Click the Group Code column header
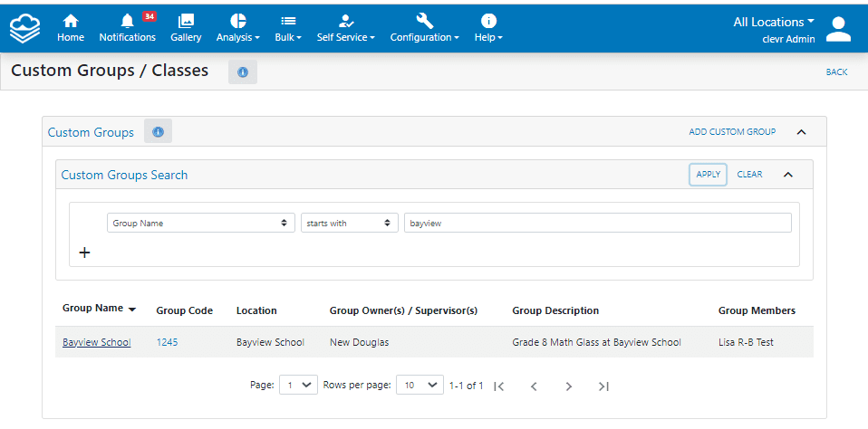 click(184, 310)
